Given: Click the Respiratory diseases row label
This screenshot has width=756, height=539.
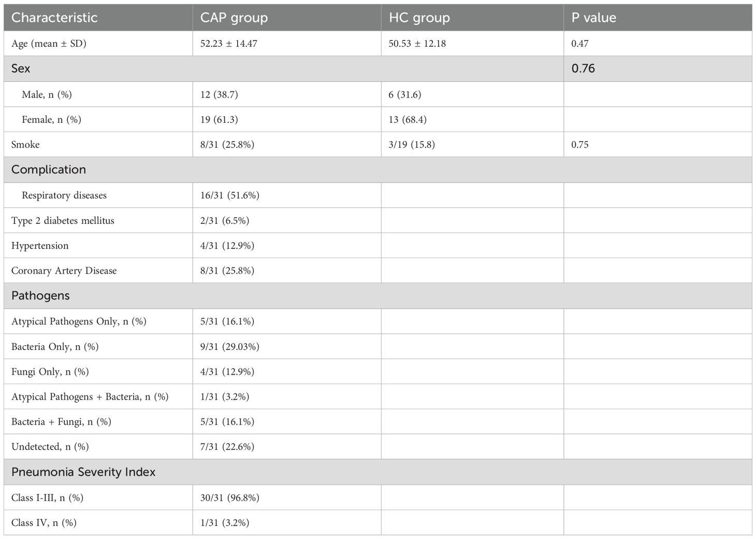Looking at the screenshot, I should click(x=64, y=195).
